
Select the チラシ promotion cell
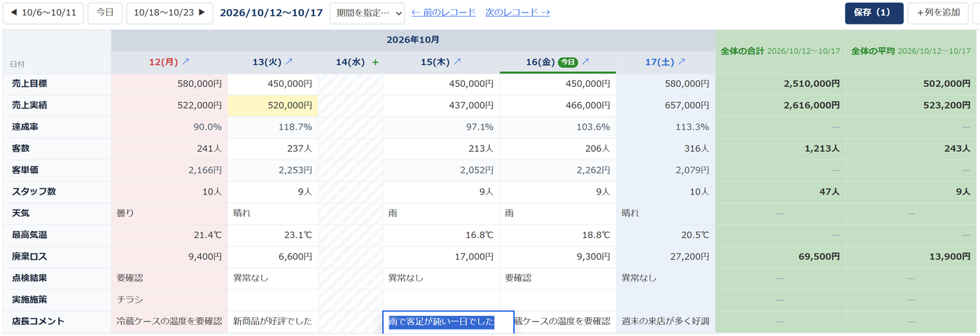click(x=169, y=300)
